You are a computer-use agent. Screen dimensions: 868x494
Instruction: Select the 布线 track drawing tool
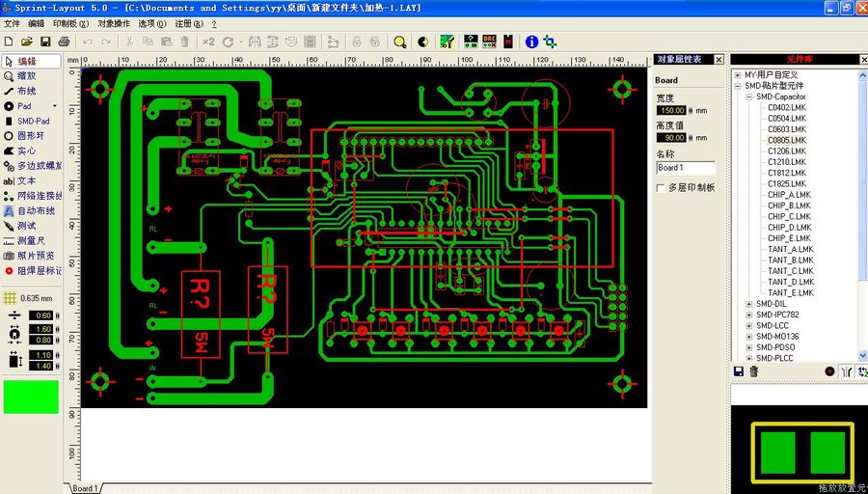tap(26, 91)
